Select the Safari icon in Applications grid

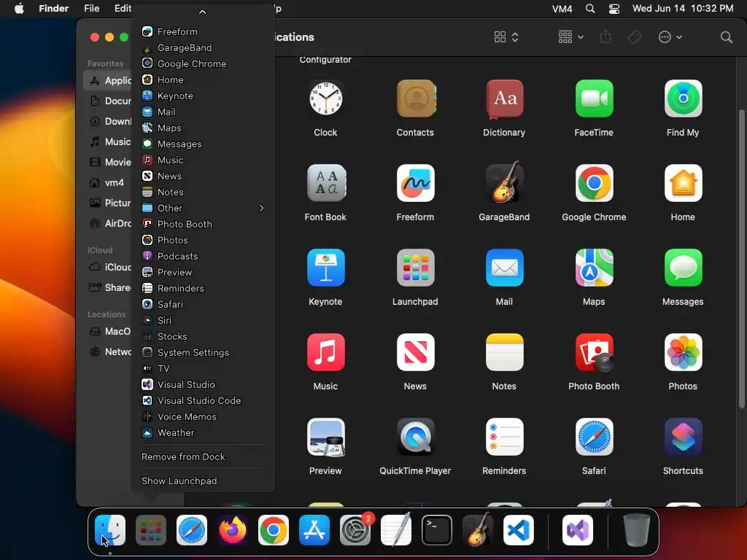(594, 437)
